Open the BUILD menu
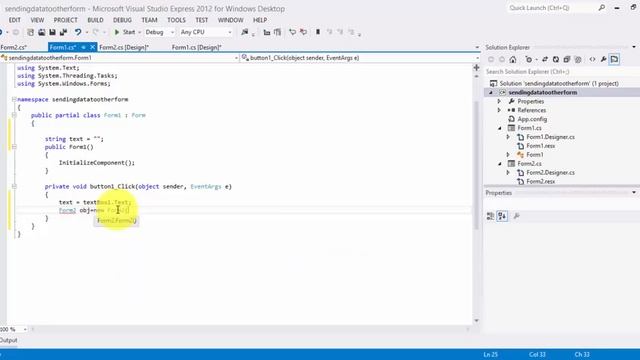Screen dimensions: 640x360 [x=95, y=20]
